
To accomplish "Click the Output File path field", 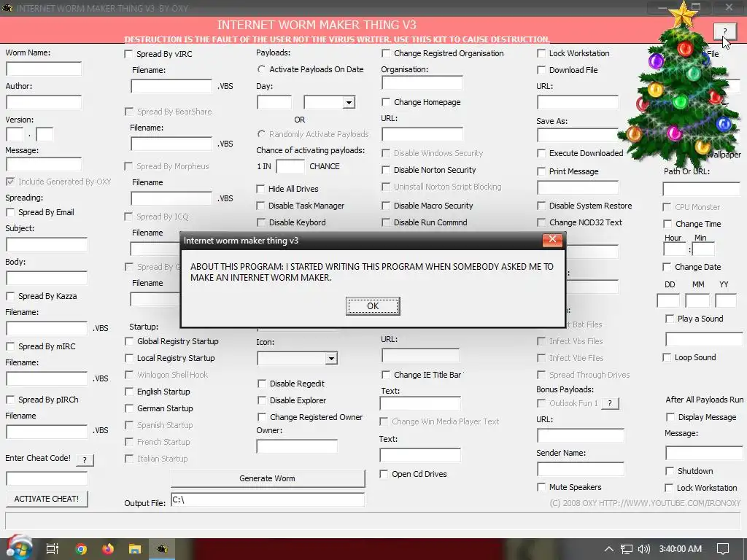I will pyautogui.click(x=268, y=499).
